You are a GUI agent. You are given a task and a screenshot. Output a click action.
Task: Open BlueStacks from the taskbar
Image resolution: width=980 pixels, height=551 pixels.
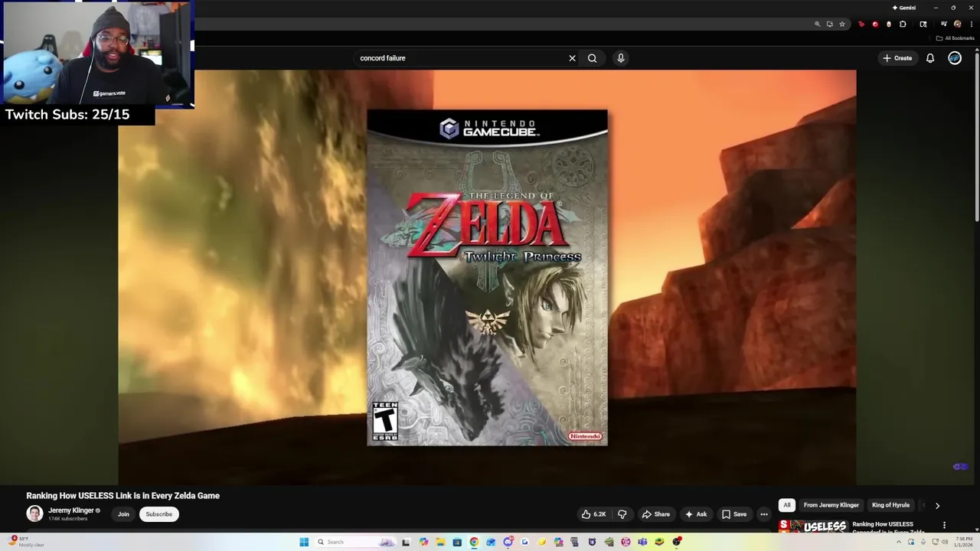pyautogui.click(x=659, y=542)
